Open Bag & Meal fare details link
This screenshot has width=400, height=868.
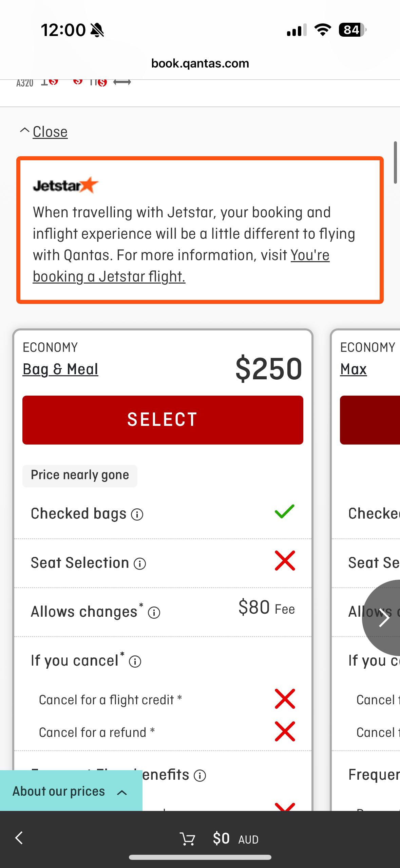60,369
